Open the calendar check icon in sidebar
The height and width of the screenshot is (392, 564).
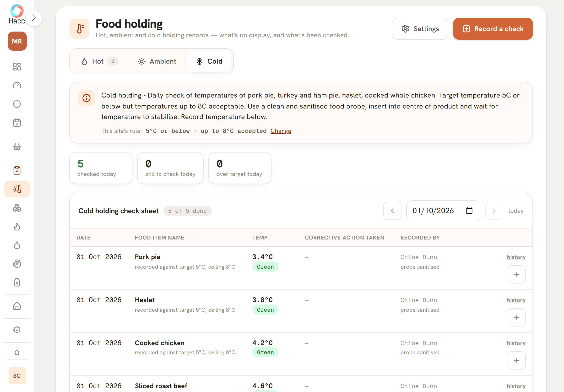click(x=17, y=123)
